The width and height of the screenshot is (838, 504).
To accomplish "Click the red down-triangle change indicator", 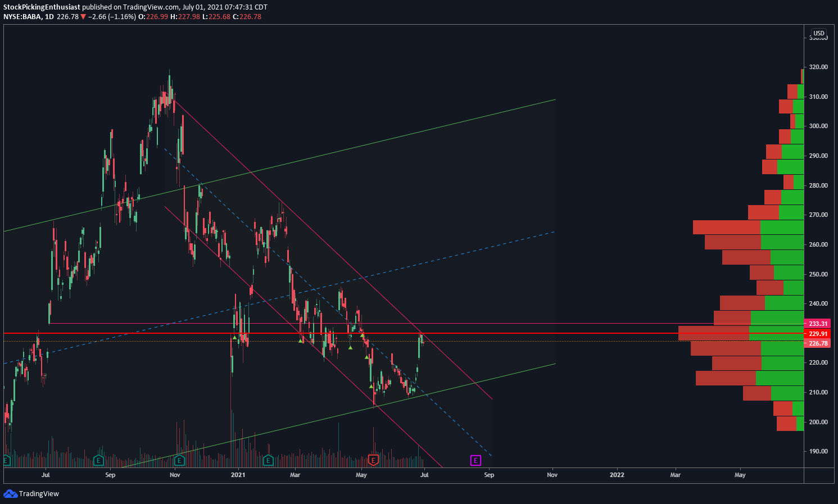I will 83,17.
